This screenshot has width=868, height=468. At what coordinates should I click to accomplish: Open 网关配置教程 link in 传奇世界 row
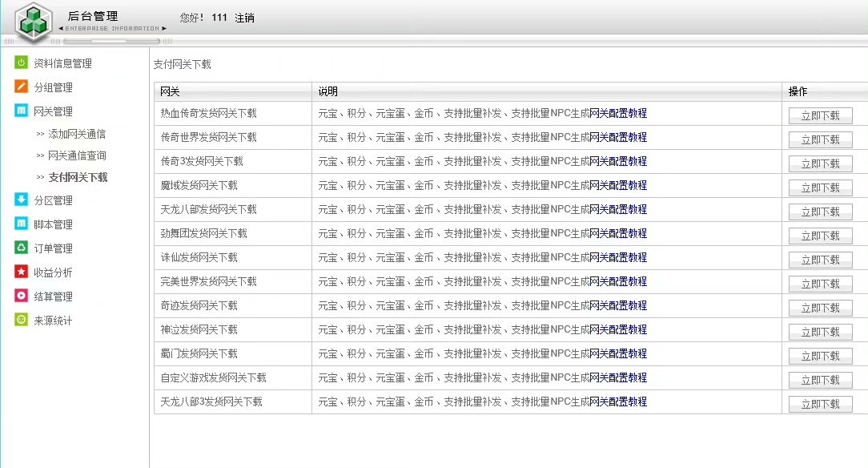click(618, 137)
